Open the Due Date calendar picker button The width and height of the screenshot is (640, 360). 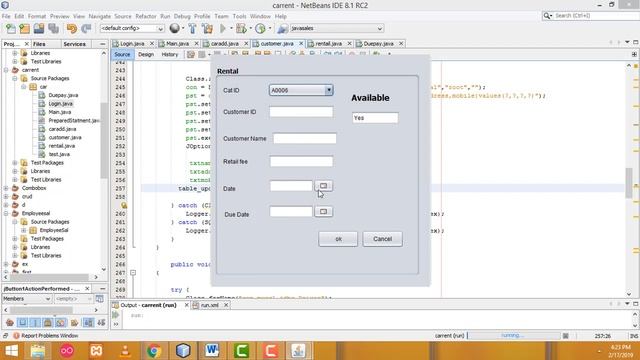pyautogui.click(x=323, y=211)
